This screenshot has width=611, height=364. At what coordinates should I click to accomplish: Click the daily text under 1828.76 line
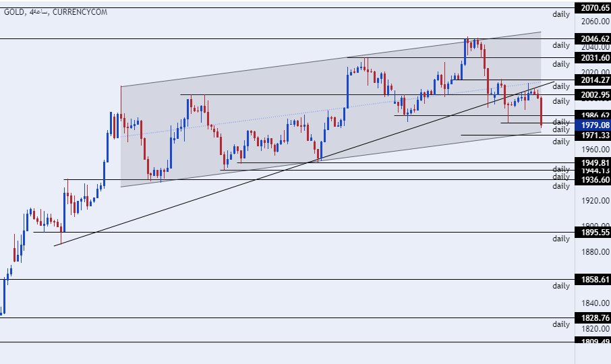561,324
